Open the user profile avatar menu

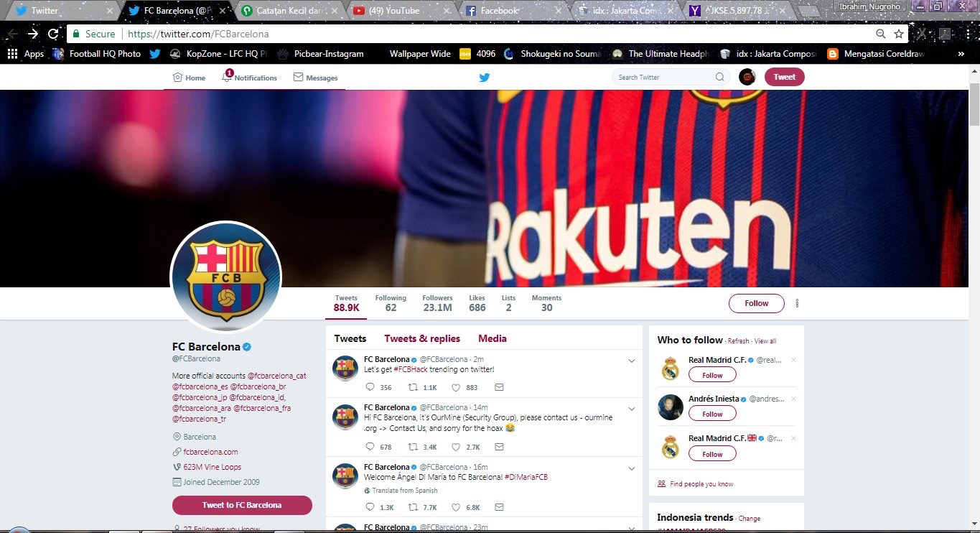747,77
